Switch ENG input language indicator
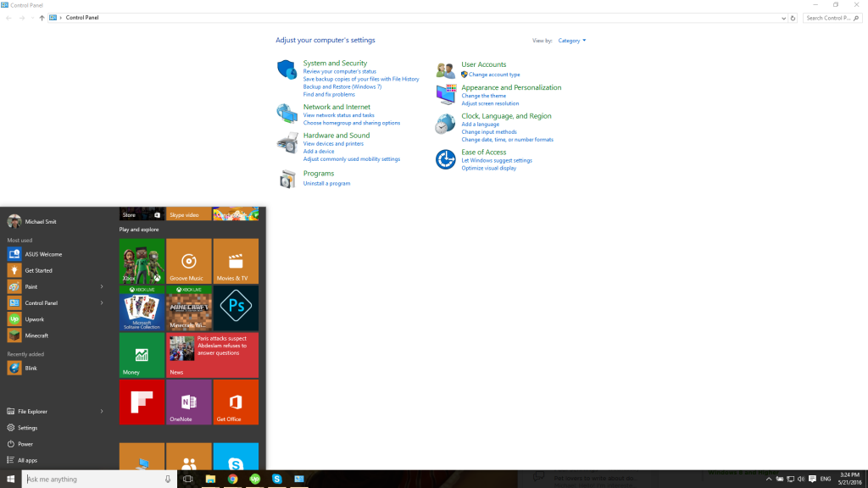Image resolution: width=868 pixels, height=488 pixels. (x=826, y=480)
